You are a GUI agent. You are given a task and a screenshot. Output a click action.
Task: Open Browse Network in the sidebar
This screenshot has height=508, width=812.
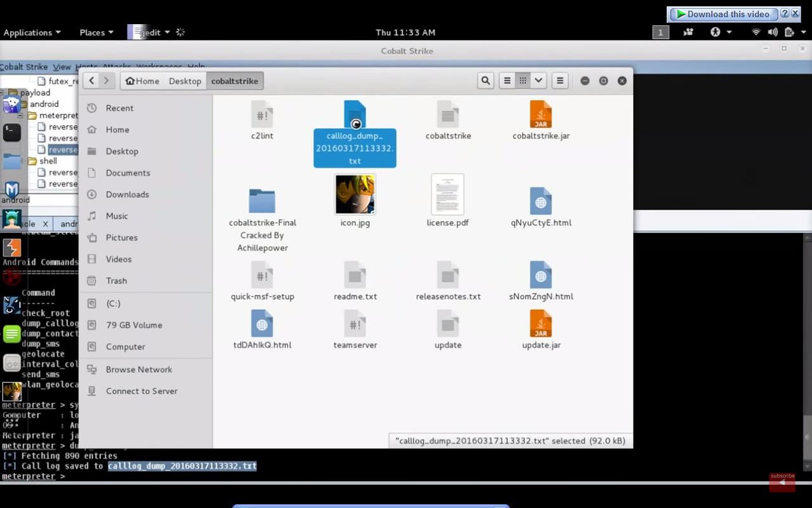[x=145, y=370]
